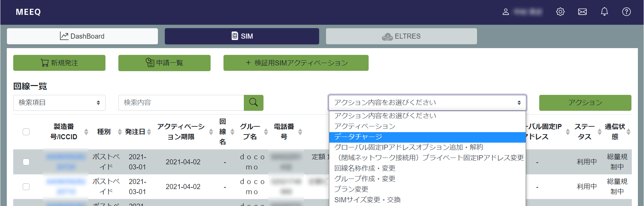
Task: Select グループ作成・変更 option
Action: pos(427,179)
